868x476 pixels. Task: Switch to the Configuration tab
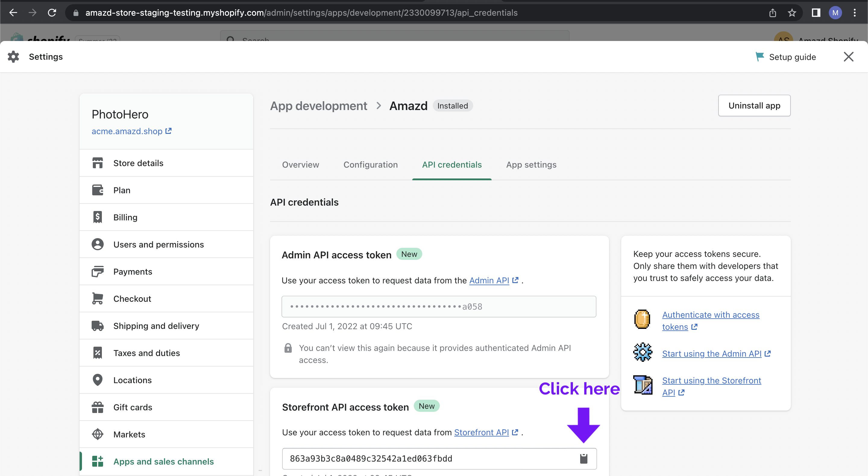[370, 165]
